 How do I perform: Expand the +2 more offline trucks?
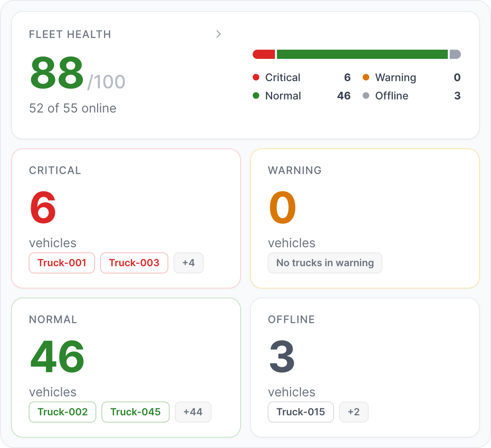pos(354,412)
